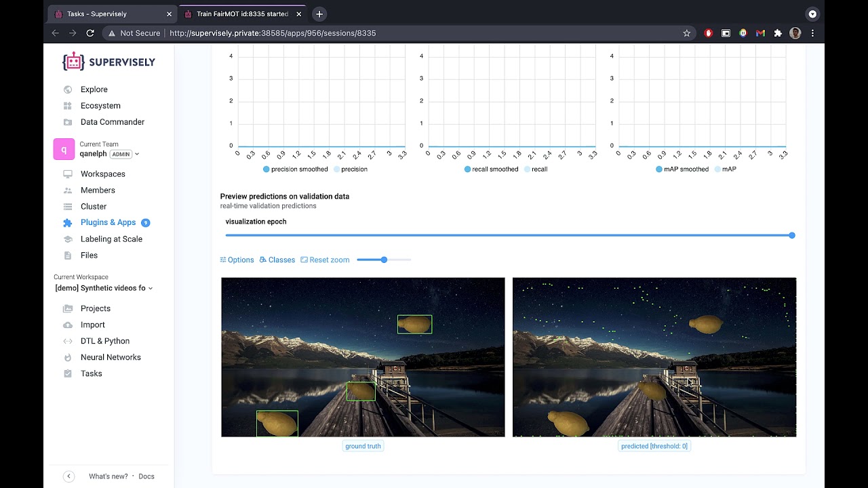
Task: Click predicted [threshold: 0] label
Action: [654, 446]
